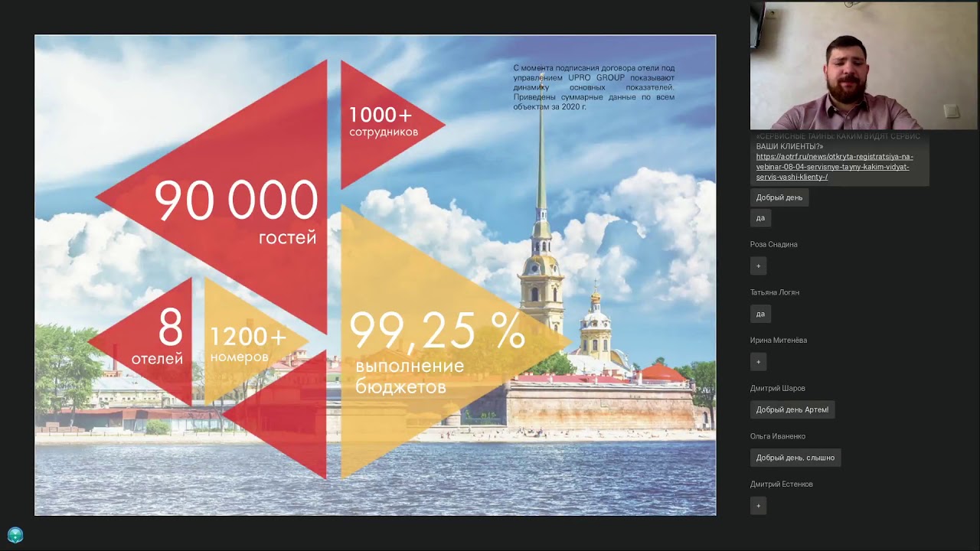Click the '90 000 гостей' figure on slide
This screenshot has width=980, height=551.
[236, 211]
